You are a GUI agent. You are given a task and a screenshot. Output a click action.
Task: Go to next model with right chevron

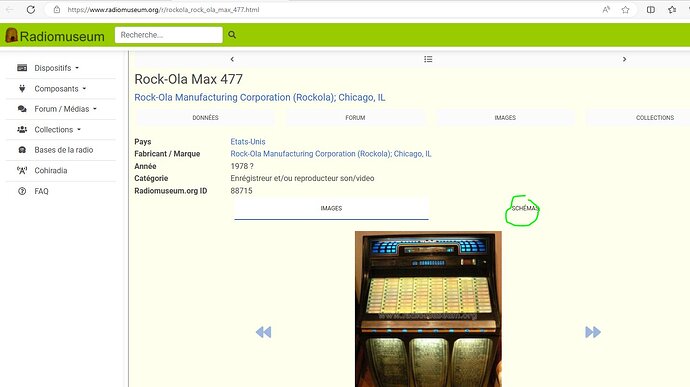click(624, 59)
